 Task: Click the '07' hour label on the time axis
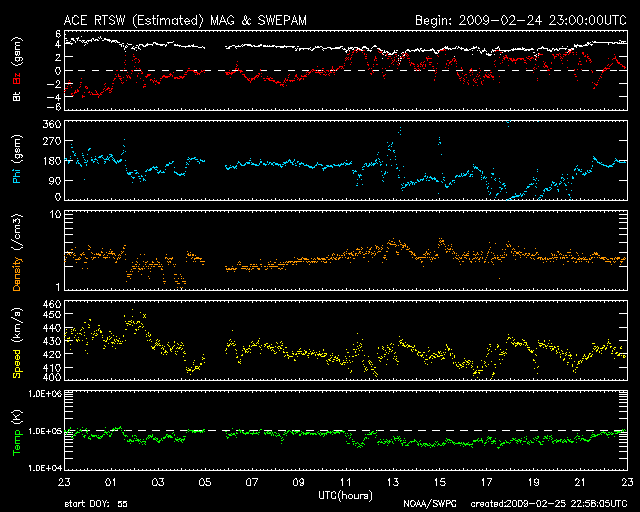pos(252,483)
